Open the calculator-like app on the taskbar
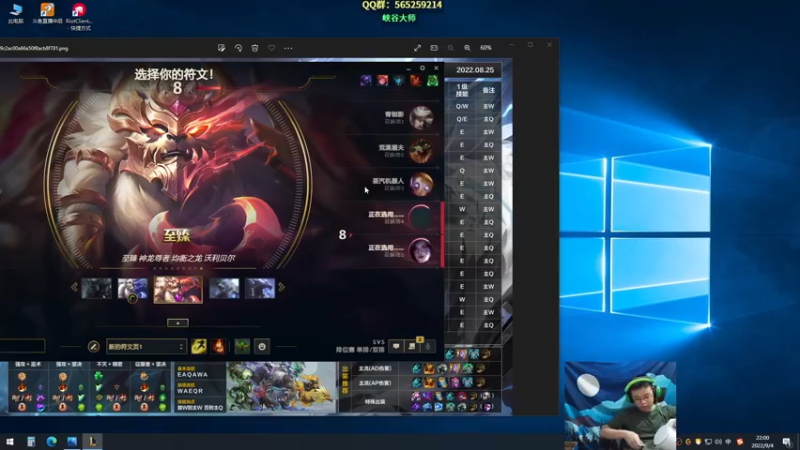 tap(31, 441)
